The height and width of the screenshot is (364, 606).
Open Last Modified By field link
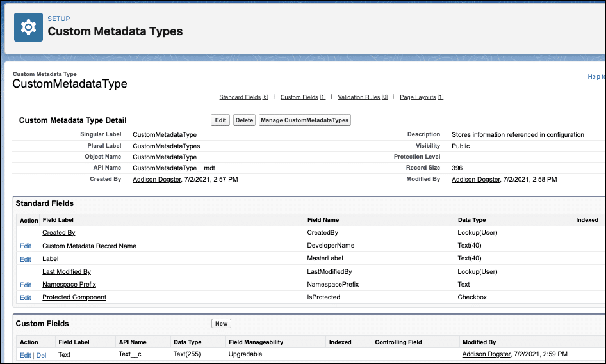click(67, 272)
